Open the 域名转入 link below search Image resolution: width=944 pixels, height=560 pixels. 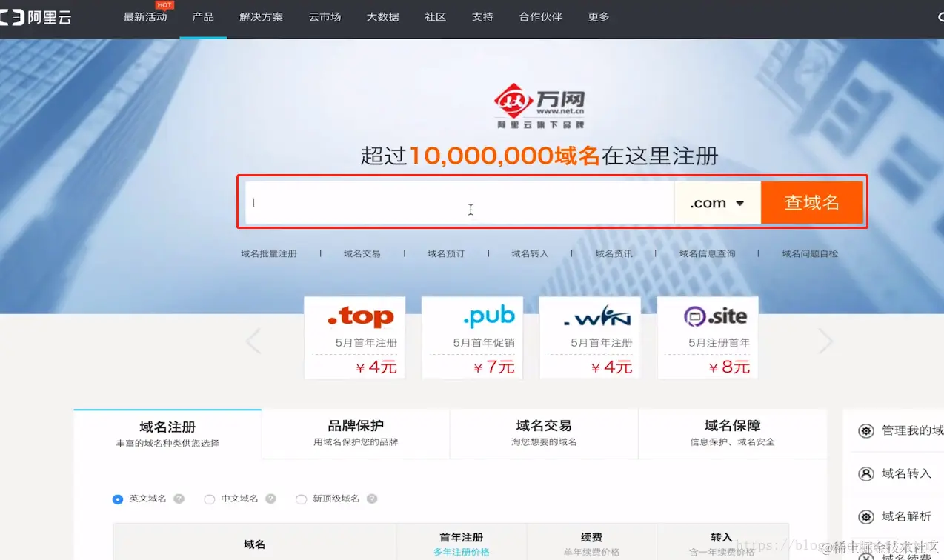(530, 253)
